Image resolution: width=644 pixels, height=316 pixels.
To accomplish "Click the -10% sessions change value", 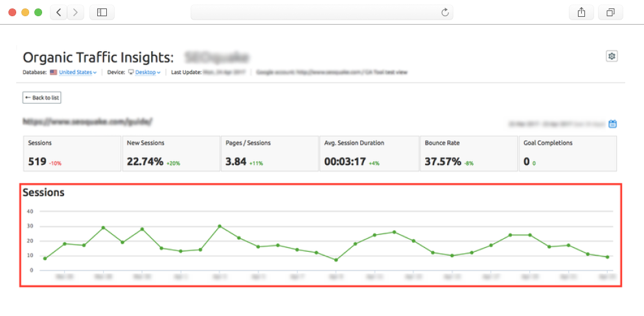I will click(x=55, y=164).
